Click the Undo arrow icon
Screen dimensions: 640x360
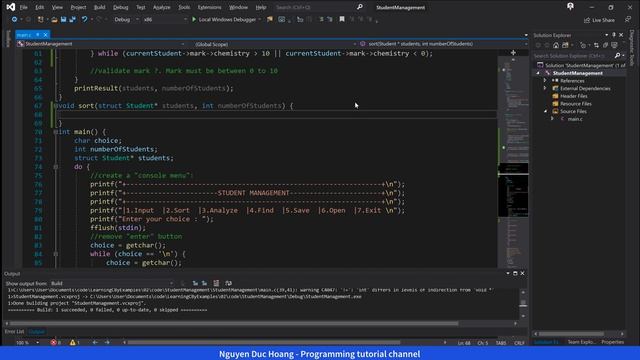pos(84,19)
